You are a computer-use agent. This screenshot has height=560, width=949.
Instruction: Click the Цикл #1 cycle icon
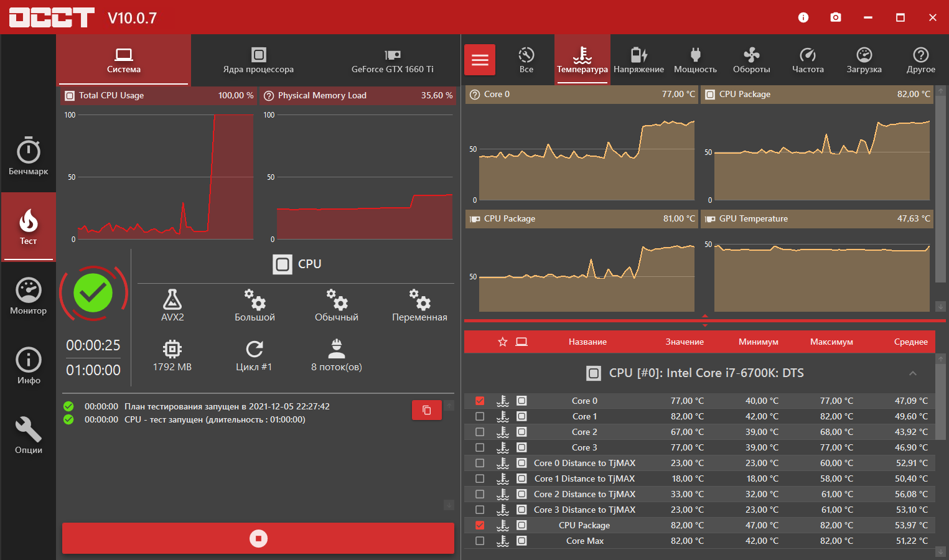pos(255,348)
